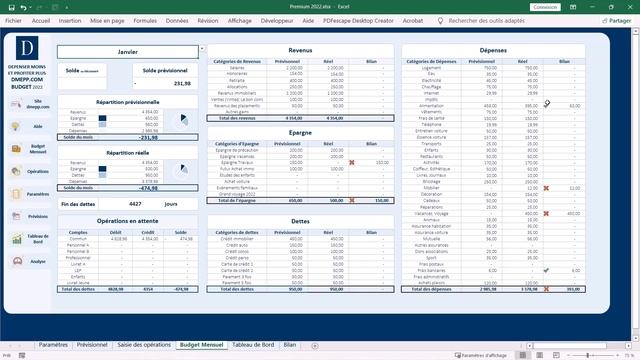
Task: Open the Aide lightbulb sidebar icon
Action: click(16, 127)
